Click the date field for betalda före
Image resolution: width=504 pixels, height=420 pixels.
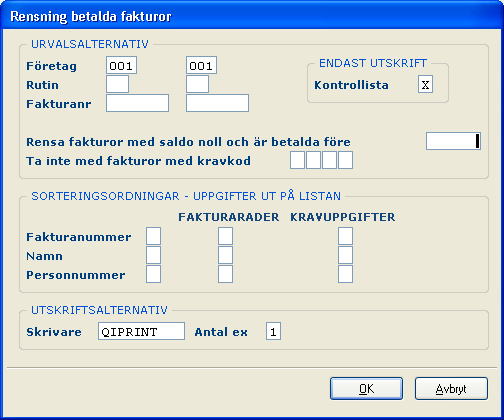(x=453, y=141)
